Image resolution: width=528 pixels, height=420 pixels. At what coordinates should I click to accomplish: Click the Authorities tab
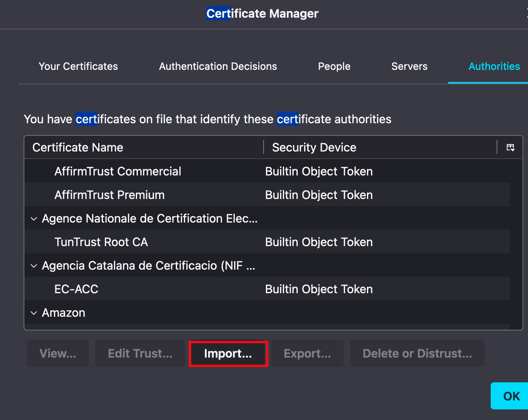click(x=494, y=66)
